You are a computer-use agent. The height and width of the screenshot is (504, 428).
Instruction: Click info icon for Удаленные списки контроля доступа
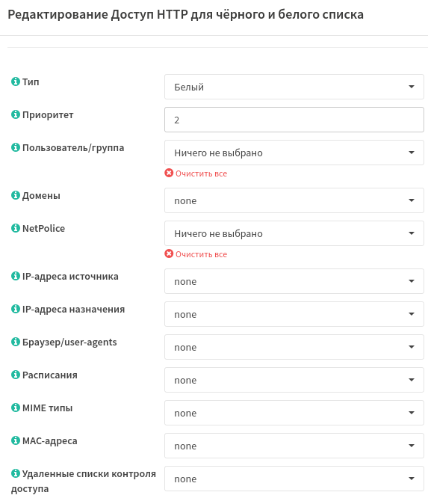coord(16,473)
